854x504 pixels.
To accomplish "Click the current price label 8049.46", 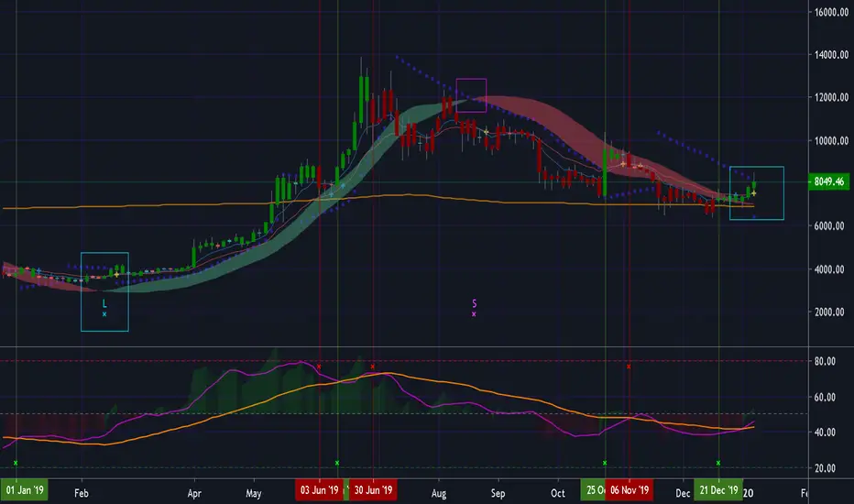I will (x=829, y=181).
